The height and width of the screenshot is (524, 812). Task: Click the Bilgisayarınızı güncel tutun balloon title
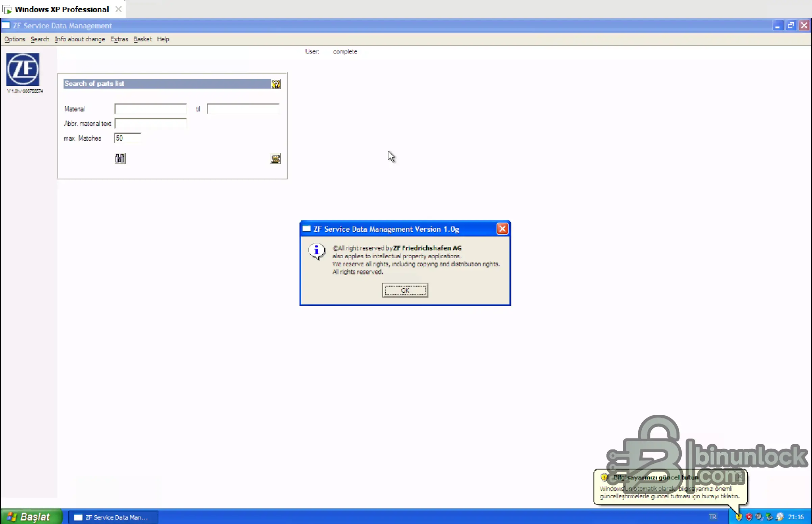point(656,477)
